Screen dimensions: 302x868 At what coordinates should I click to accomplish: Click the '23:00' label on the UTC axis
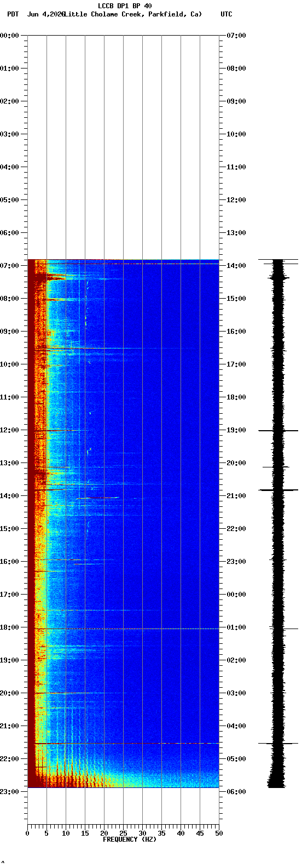236,562
